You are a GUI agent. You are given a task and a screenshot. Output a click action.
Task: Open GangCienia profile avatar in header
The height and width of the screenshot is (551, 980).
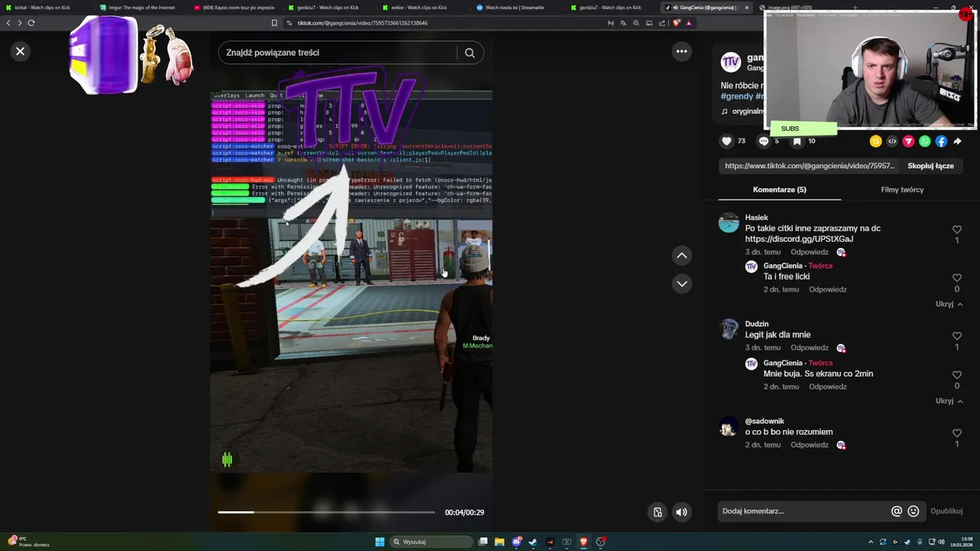[731, 62]
